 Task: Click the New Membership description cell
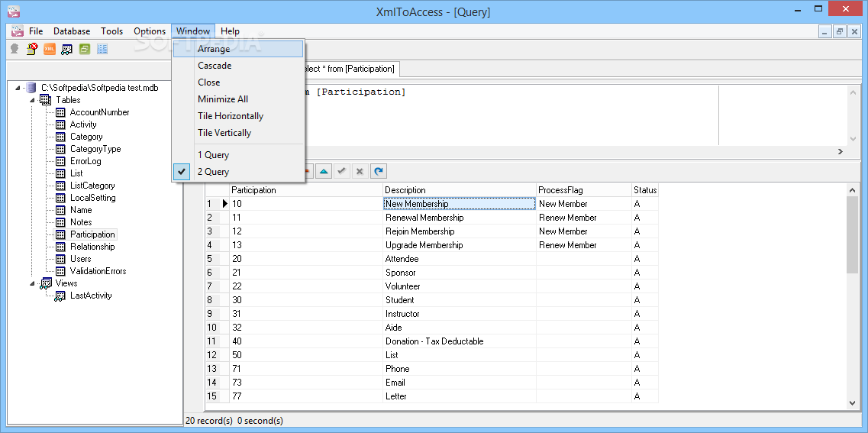click(x=460, y=204)
